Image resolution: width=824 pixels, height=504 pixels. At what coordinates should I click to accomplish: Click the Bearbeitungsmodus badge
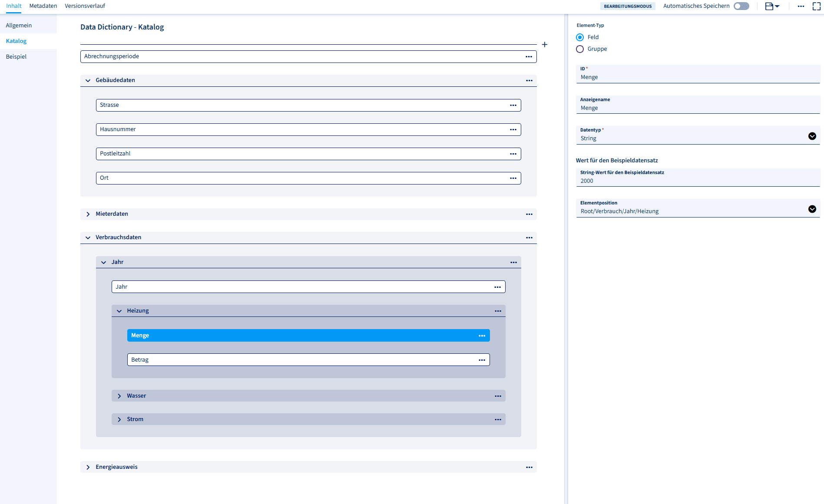628,6
